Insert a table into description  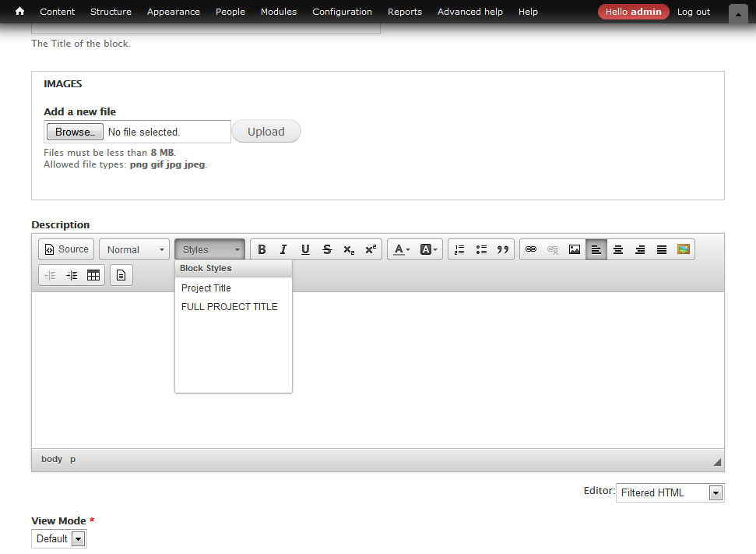click(93, 275)
